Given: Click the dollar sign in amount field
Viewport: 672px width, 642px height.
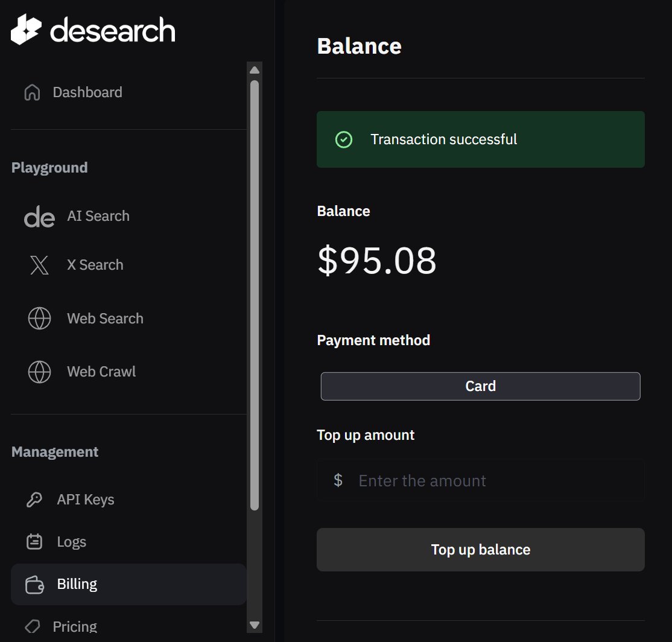Looking at the screenshot, I should click(338, 480).
